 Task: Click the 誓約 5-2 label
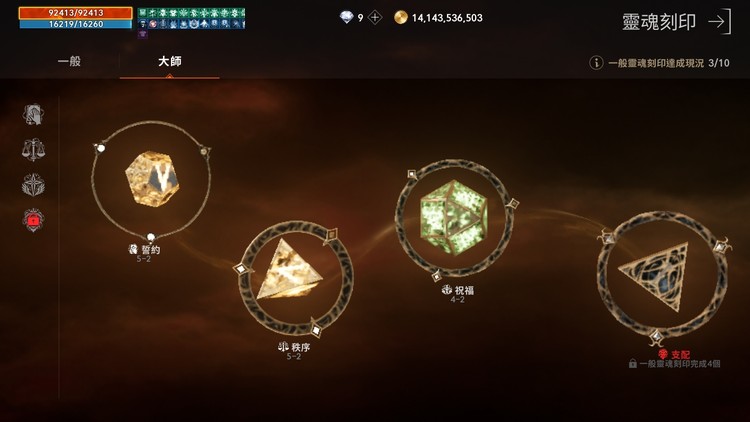pos(143,254)
